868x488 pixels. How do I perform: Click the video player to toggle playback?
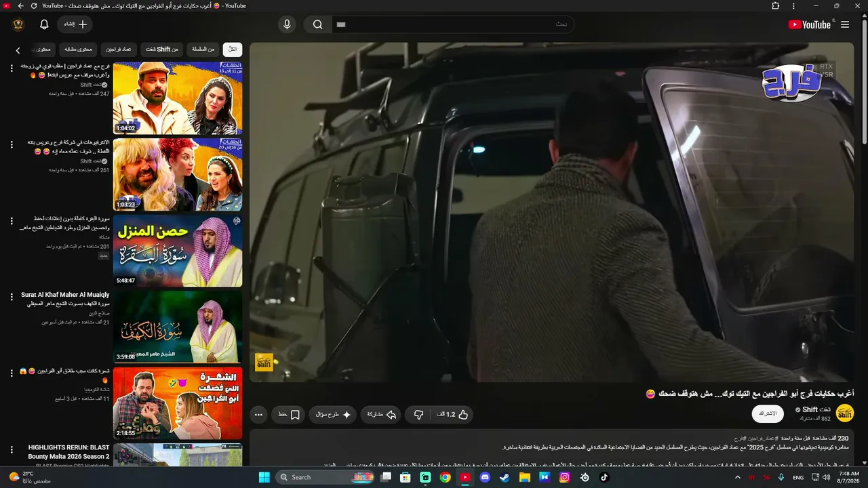(551, 212)
